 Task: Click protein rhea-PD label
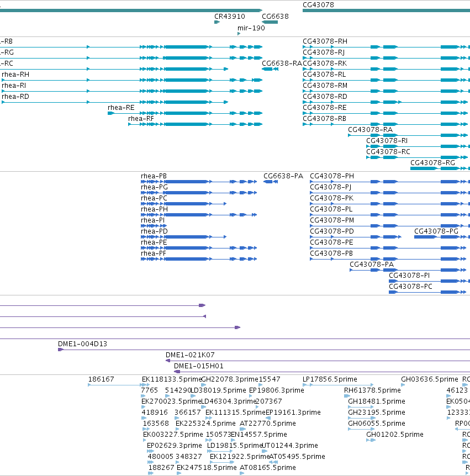pyautogui.click(x=154, y=231)
